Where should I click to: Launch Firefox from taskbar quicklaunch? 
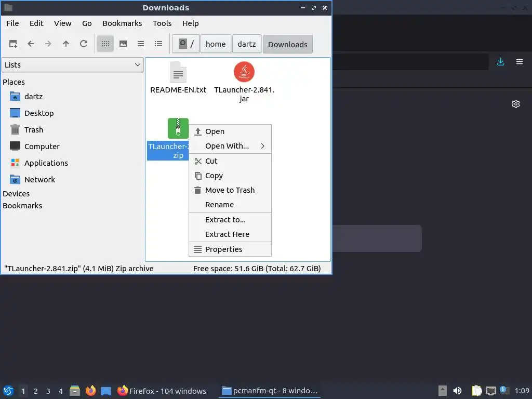90,391
